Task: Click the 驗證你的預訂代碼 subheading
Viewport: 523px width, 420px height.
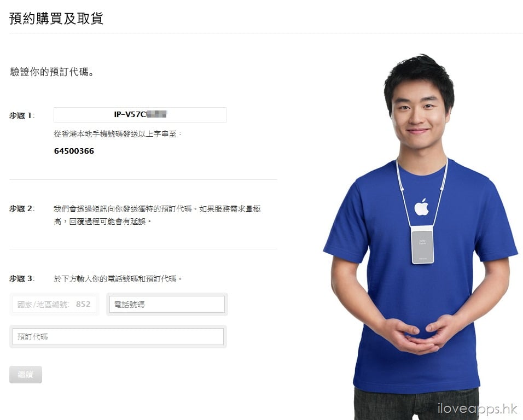Action: click(52, 72)
